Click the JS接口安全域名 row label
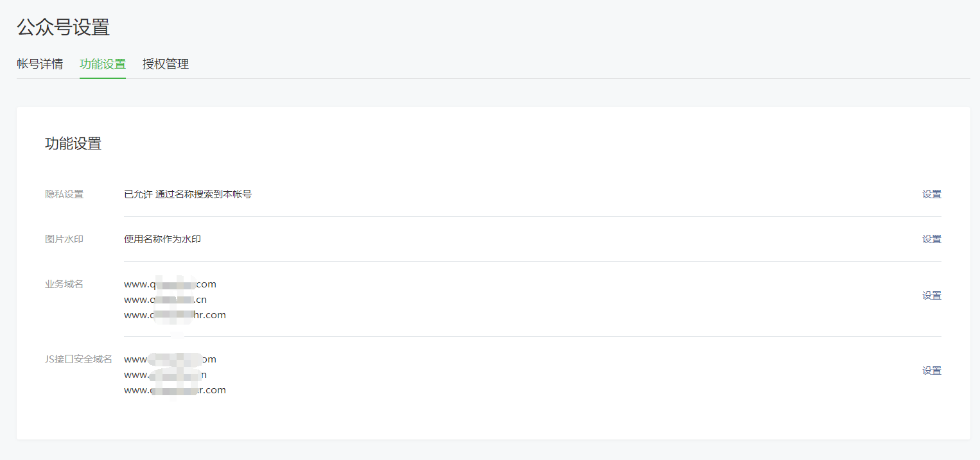The image size is (980, 460). (x=78, y=359)
